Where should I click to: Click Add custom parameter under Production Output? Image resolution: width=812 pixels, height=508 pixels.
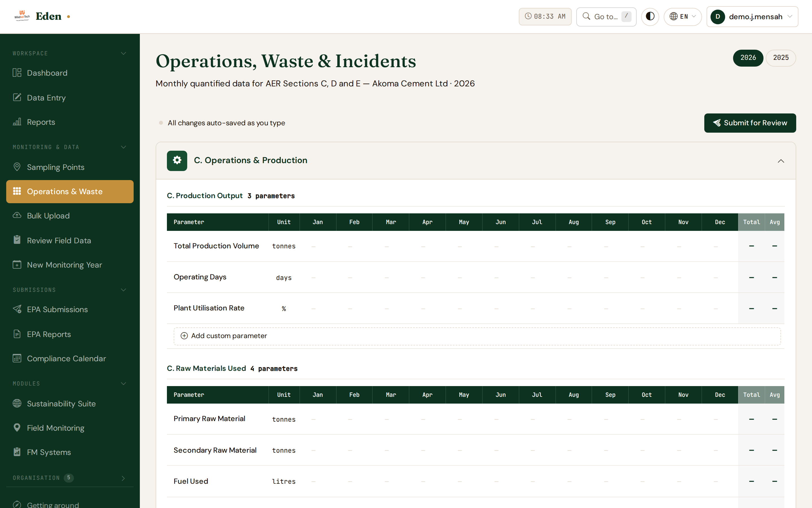477,336
